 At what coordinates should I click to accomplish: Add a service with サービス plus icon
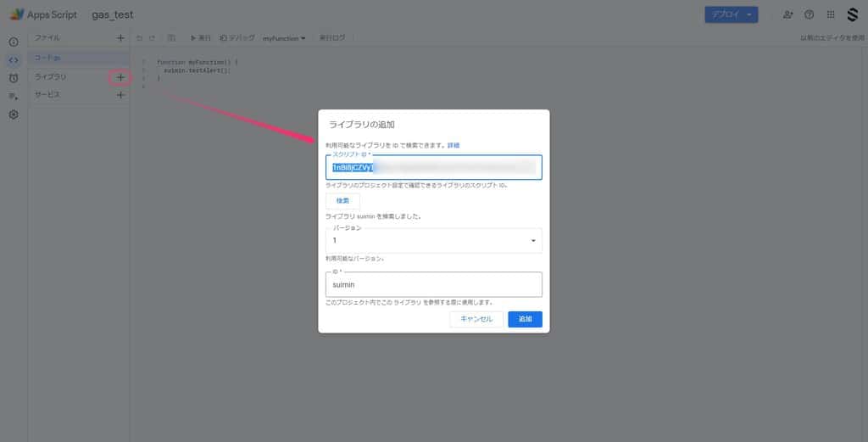click(x=120, y=95)
